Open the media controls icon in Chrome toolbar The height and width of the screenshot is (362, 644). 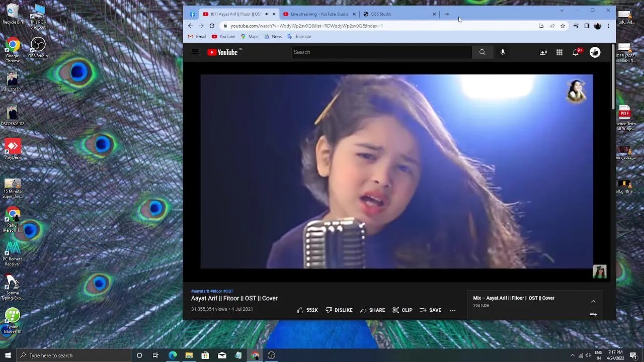coord(576,26)
